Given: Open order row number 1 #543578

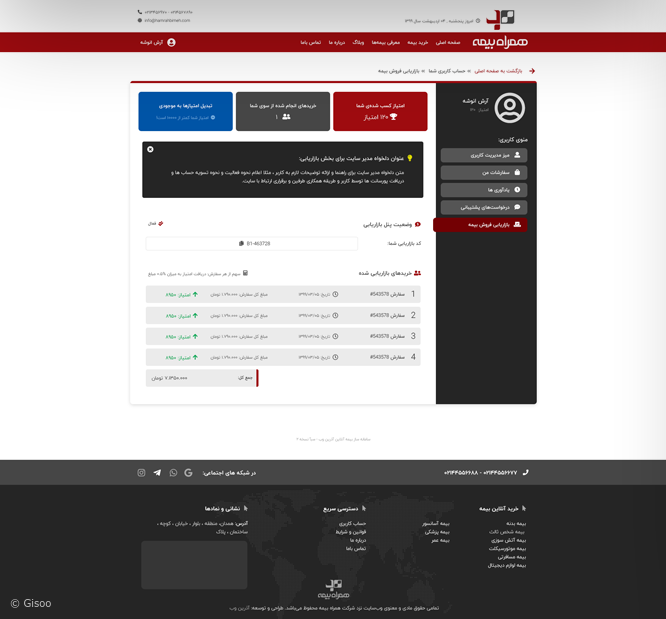Looking at the screenshot, I should (x=283, y=294).
